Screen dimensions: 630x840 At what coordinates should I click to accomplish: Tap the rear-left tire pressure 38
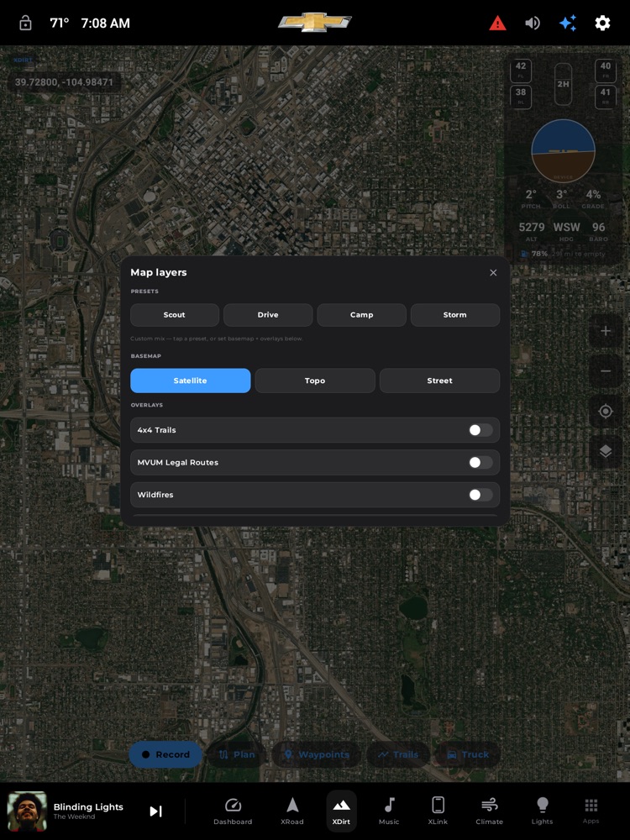[521, 97]
